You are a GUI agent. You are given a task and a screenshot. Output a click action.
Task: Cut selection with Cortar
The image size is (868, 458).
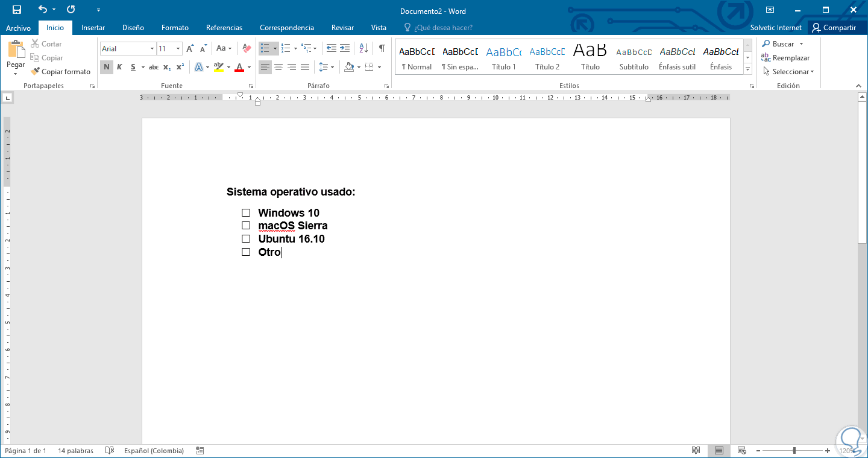(46, 44)
